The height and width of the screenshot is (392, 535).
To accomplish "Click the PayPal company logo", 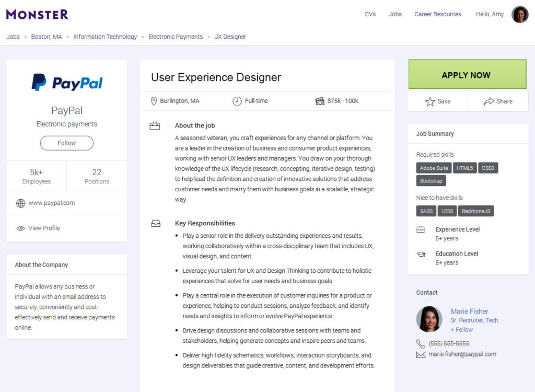I will 67,82.
